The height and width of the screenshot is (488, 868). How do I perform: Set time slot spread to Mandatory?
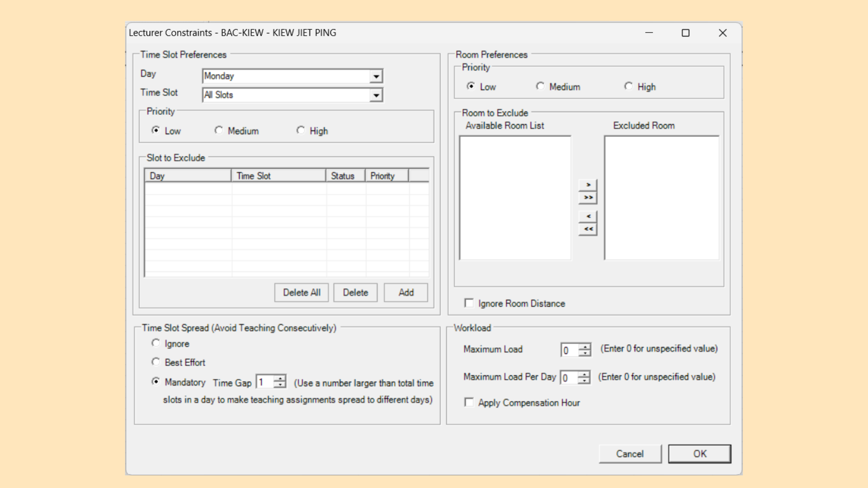tap(156, 381)
